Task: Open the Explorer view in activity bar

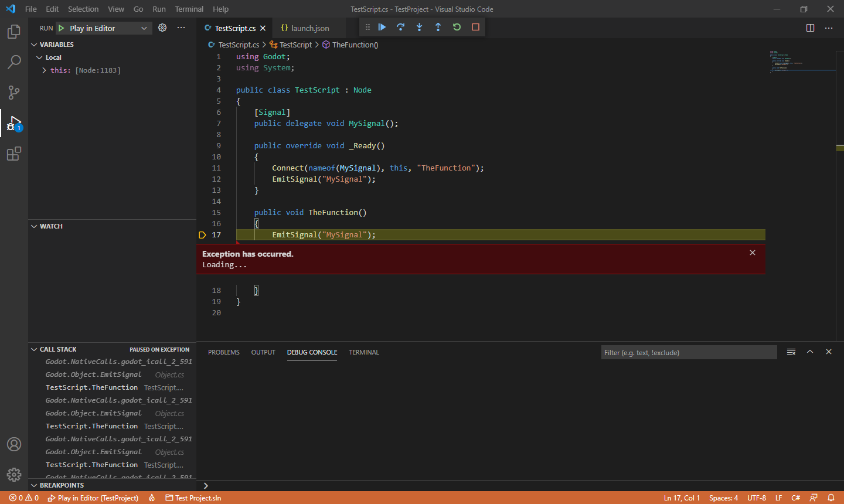Action: 14,32
